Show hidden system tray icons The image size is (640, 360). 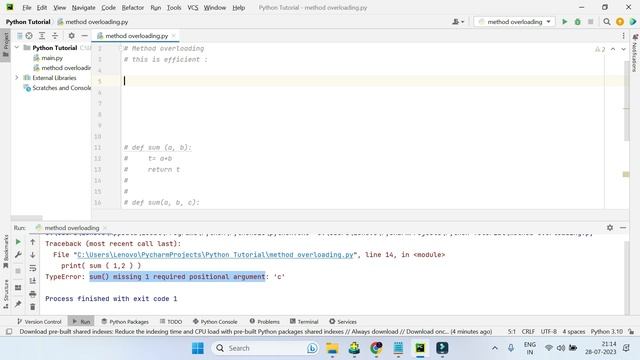(x=495, y=348)
